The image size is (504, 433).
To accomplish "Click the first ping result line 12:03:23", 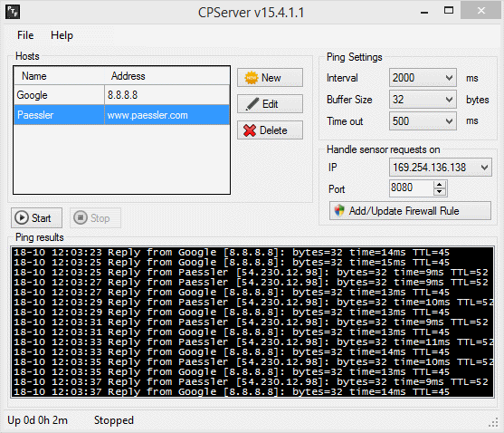I will [232, 252].
